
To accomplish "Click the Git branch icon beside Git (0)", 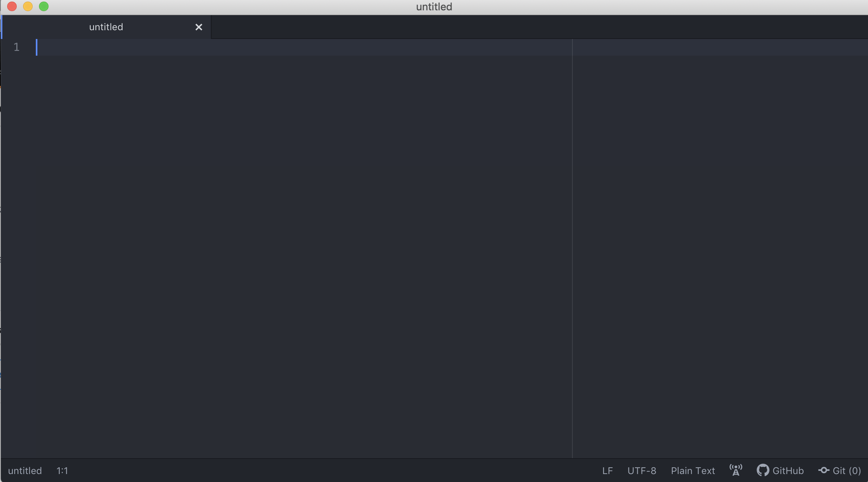I will (823, 470).
